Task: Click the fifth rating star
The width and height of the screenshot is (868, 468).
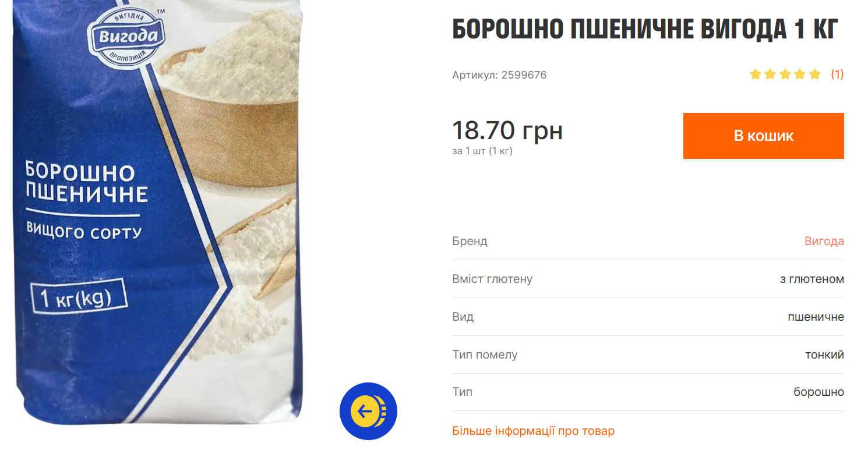Action: pyautogui.click(x=815, y=75)
